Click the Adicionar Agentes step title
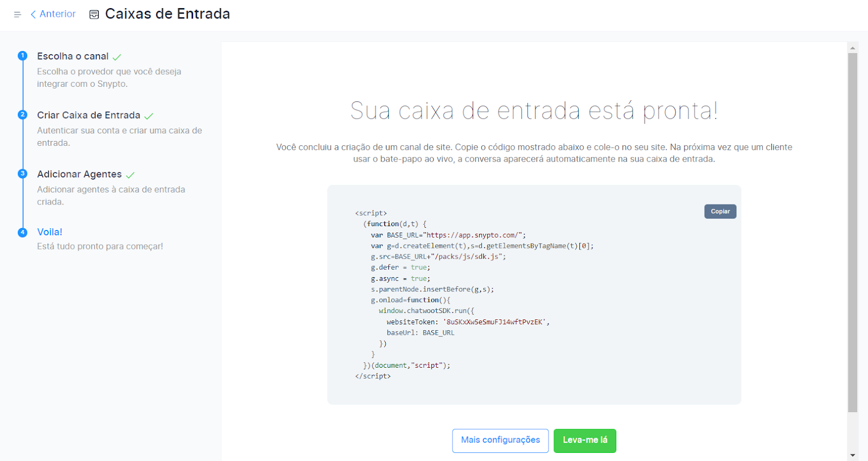Viewport: 868px width, 461px height. [79, 174]
